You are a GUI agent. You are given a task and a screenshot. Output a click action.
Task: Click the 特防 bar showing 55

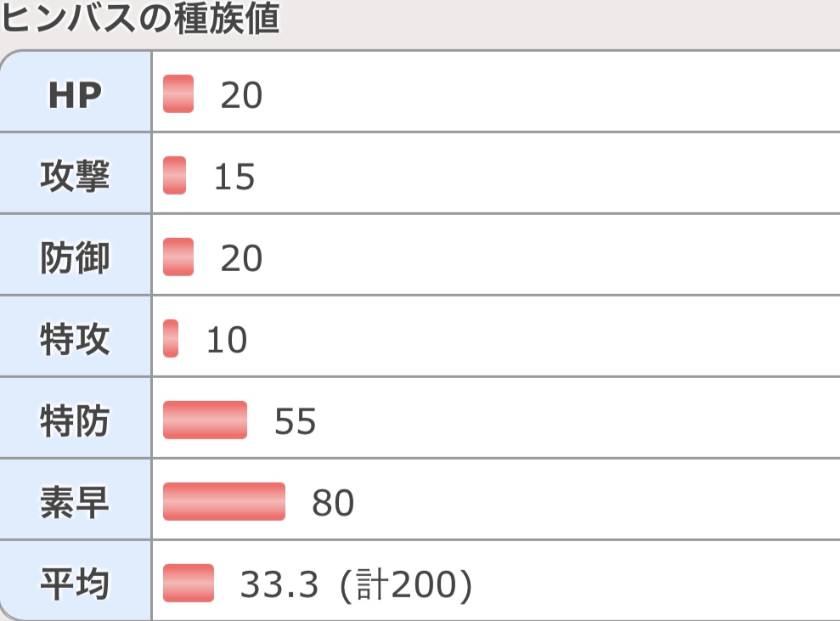click(206, 420)
